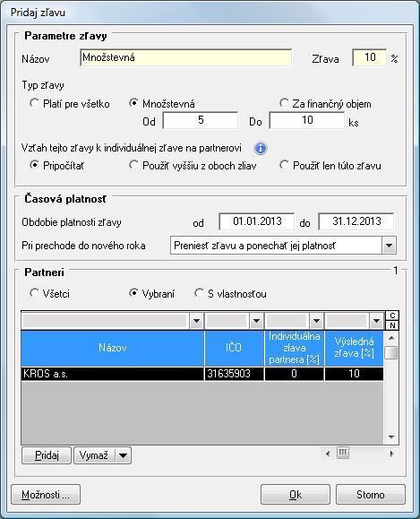
Task: Open the IČO column filter dropdown
Action: (x=256, y=320)
